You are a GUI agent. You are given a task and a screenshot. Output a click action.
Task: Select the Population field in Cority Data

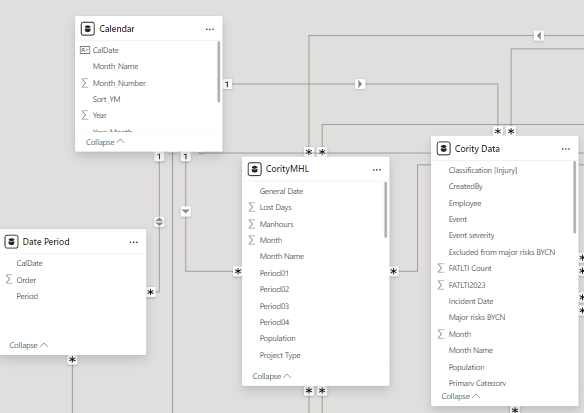tap(466, 367)
